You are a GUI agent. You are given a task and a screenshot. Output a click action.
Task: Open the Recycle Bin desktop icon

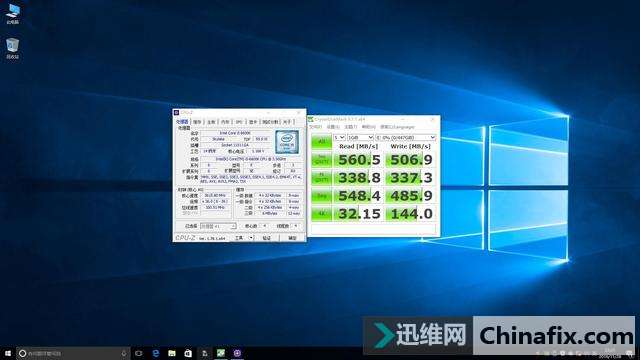coord(13,49)
